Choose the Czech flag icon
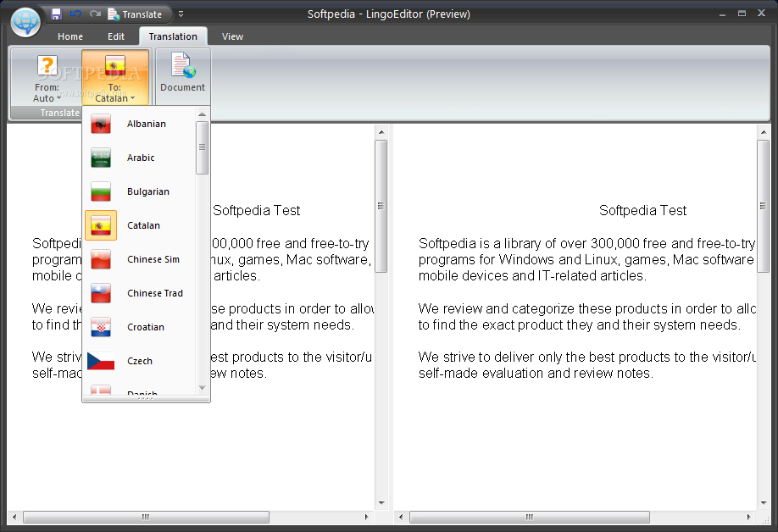 point(101,361)
